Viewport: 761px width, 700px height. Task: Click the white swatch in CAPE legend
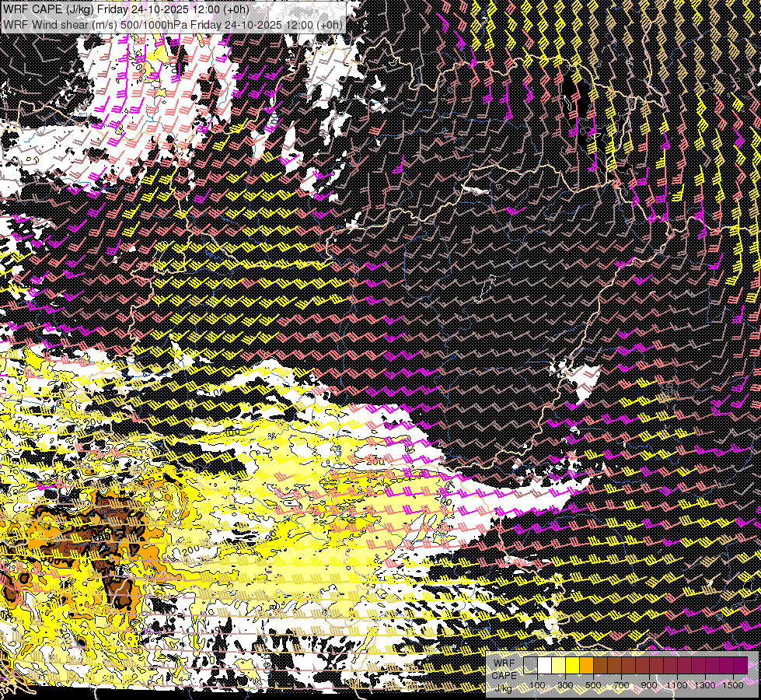545,666
